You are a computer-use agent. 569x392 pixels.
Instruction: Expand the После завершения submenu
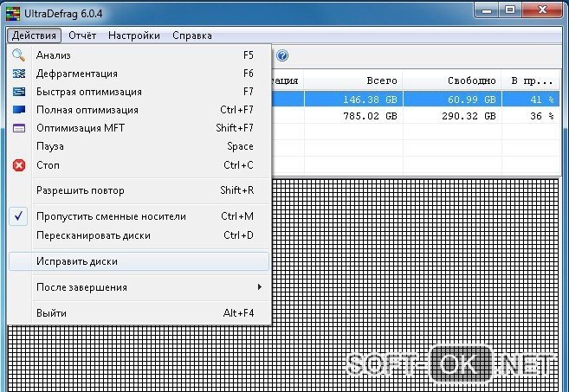[x=259, y=286]
